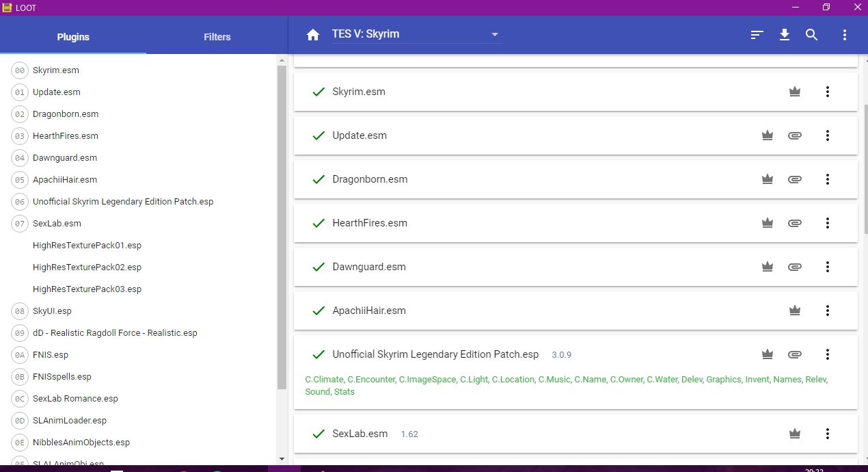Click version 1.62 on SexLab.esm card
Viewport: 868px width, 472px height.
409,434
